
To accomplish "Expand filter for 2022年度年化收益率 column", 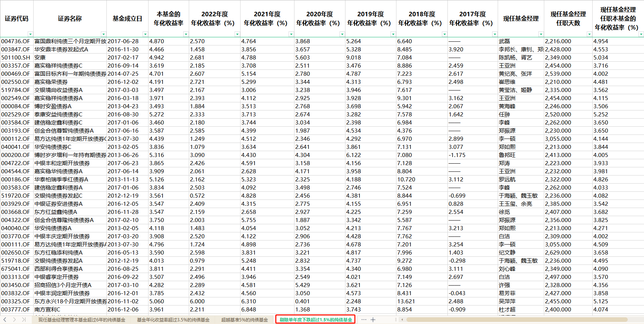I will click(x=237, y=34).
